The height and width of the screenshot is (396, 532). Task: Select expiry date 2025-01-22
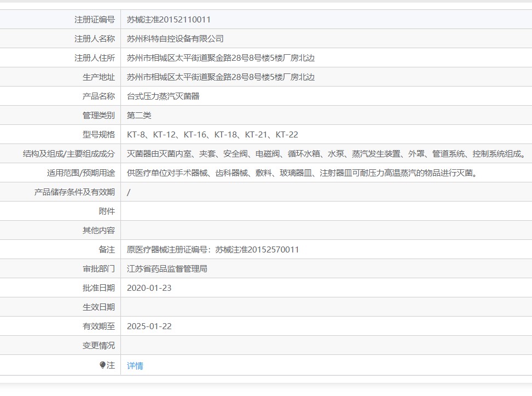click(149, 326)
